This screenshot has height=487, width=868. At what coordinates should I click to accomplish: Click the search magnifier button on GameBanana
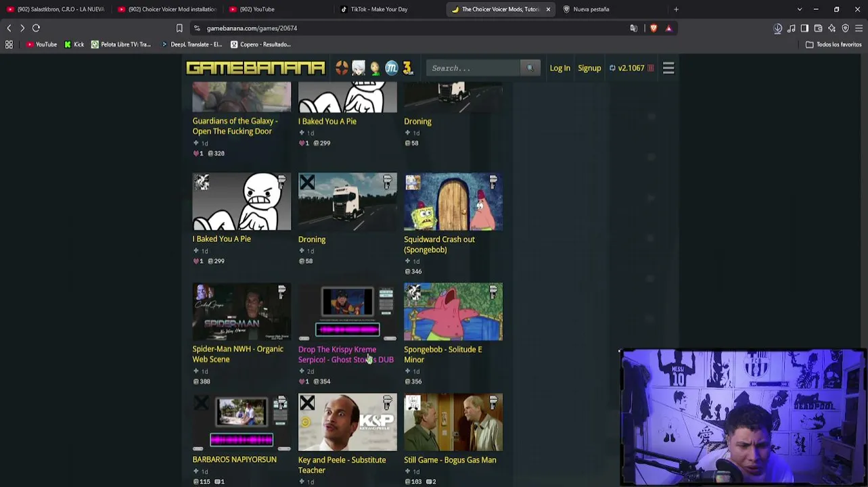pos(530,68)
